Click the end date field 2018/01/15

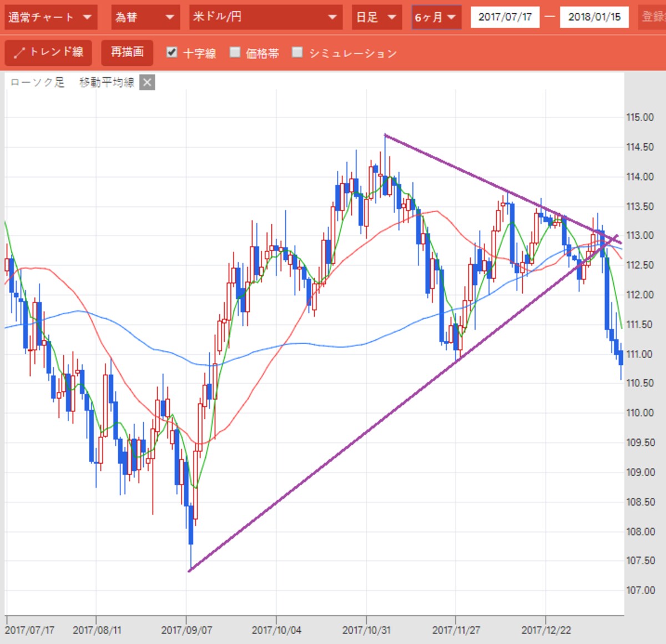click(x=594, y=17)
